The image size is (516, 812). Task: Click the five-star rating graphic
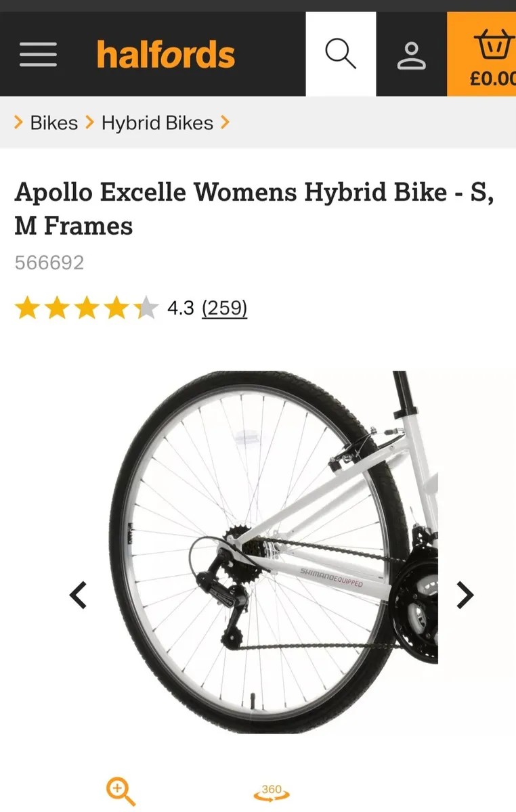click(x=86, y=309)
